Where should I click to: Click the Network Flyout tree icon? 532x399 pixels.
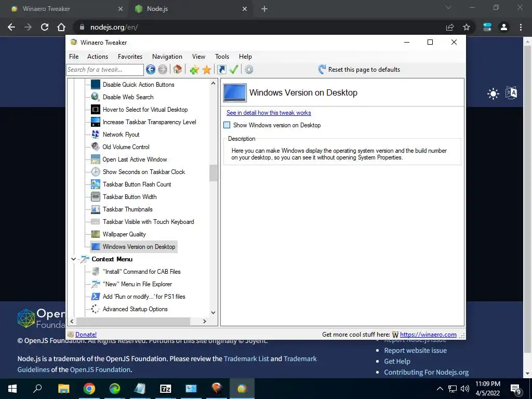click(96, 135)
